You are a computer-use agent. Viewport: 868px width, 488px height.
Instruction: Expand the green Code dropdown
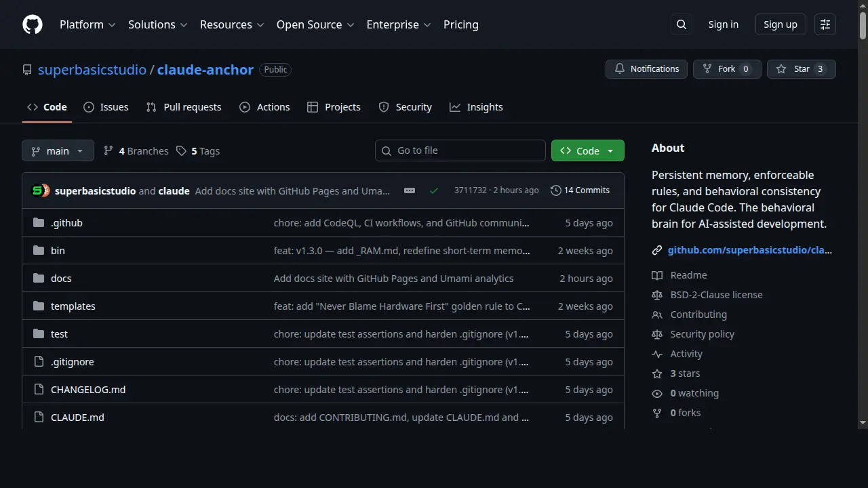tap(587, 151)
